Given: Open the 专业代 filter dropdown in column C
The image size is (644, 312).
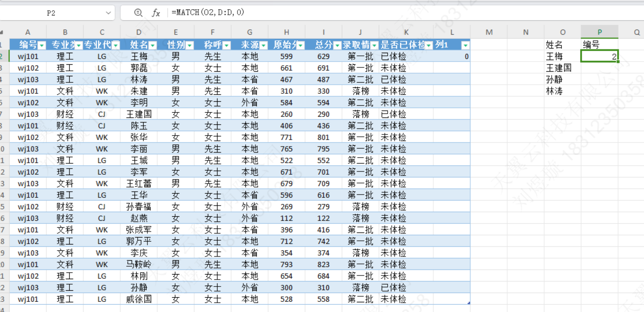Looking at the screenshot, I should pyautogui.click(x=116, y=45).
